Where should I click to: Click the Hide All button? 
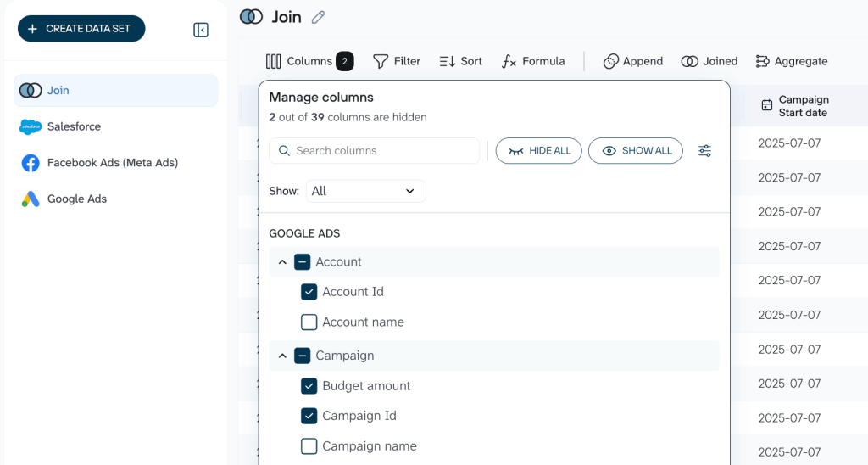click(x=539, y=151)
